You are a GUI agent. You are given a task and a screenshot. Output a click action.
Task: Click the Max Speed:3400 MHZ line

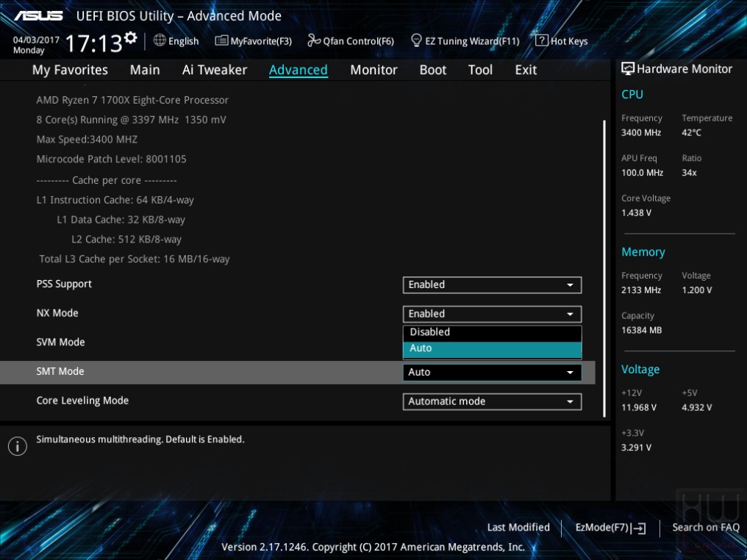point(87,140)
